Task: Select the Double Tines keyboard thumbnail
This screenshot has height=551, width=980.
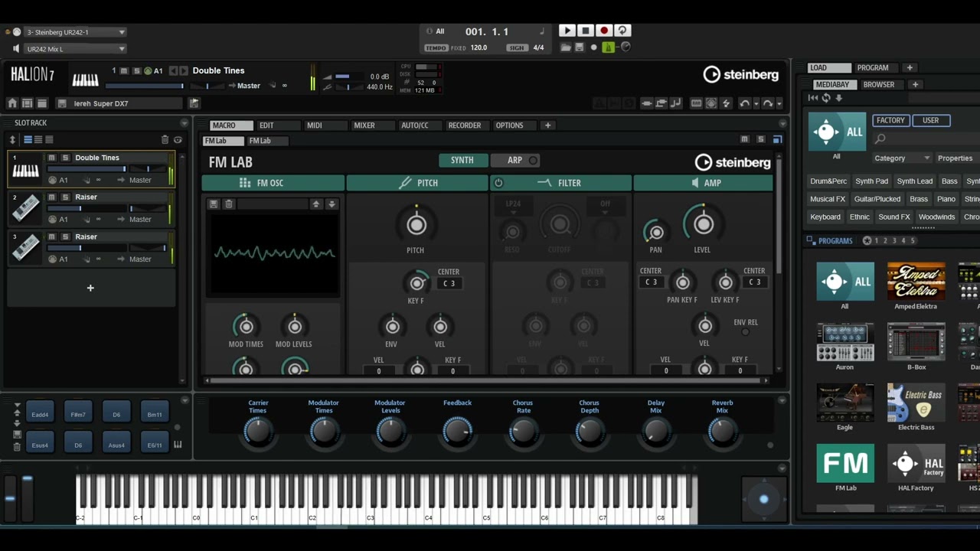Action: click(x=25, y=169)
